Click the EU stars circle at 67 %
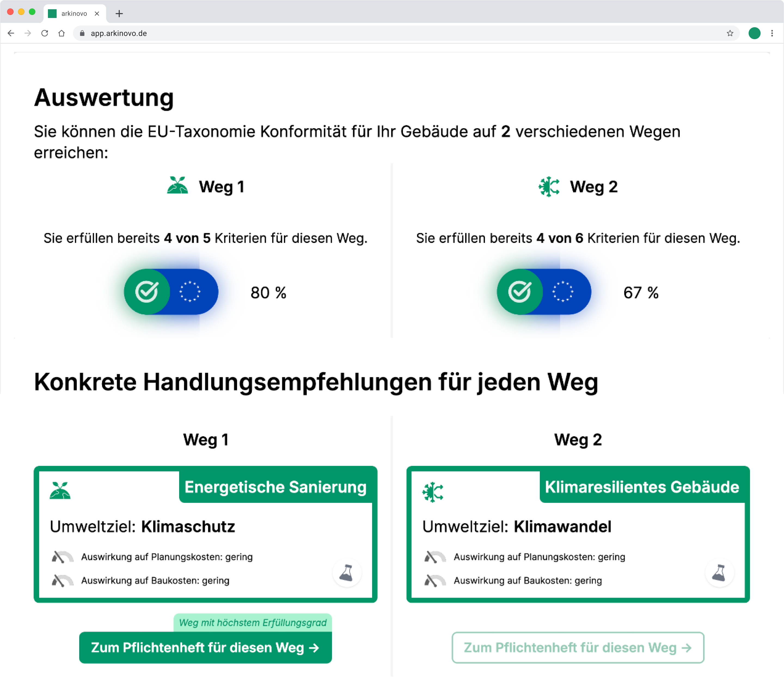Image resolution: width=784 pixels, height=694 pixels. [563, 292]
